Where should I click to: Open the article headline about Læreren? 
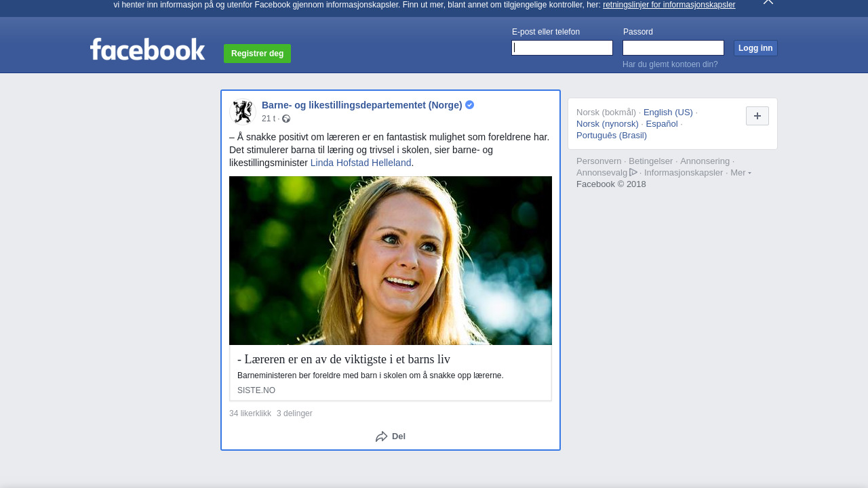[x=344, y=359]
